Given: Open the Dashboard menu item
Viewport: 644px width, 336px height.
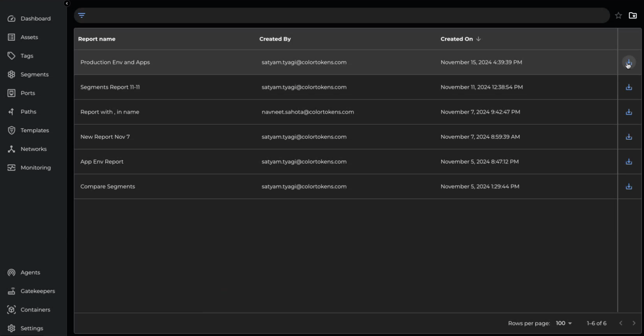Looking at the screenshot, I should (35, 19).
